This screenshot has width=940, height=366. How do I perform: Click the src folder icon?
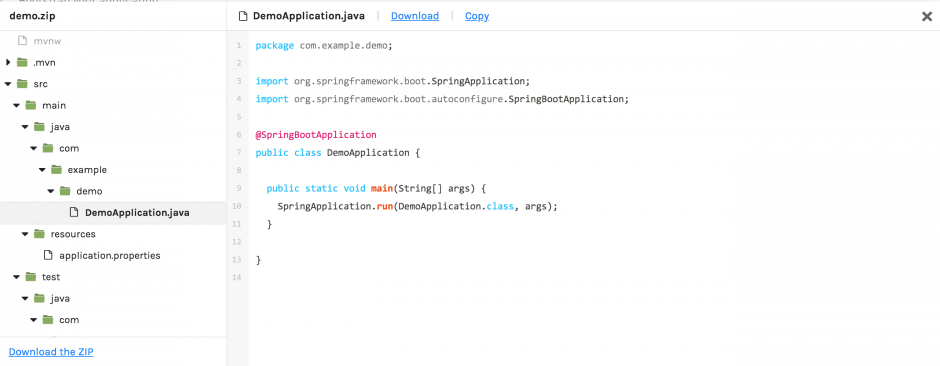[x=22, y=84]
